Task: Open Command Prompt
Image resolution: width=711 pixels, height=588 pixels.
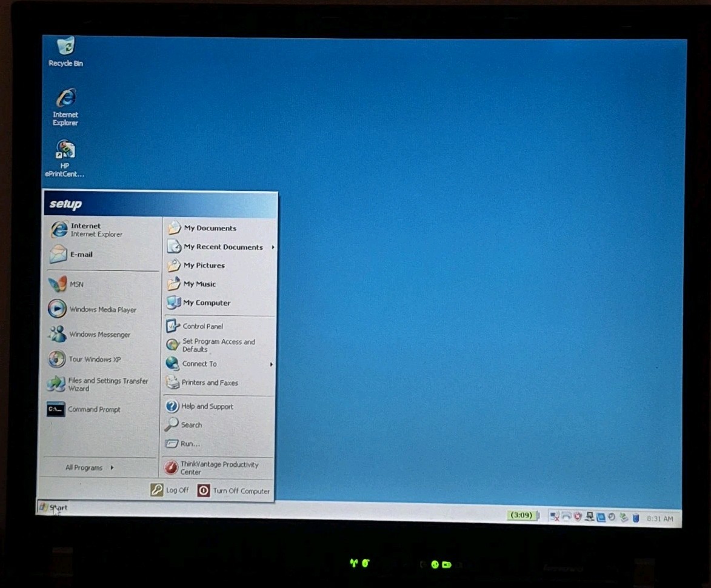Action: click(x=102, y=409)
